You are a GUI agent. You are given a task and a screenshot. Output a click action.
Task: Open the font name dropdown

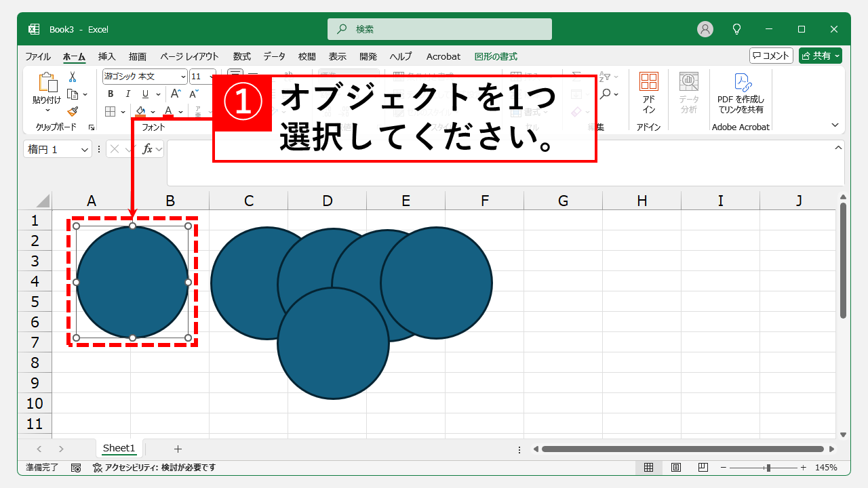[183, 77]
